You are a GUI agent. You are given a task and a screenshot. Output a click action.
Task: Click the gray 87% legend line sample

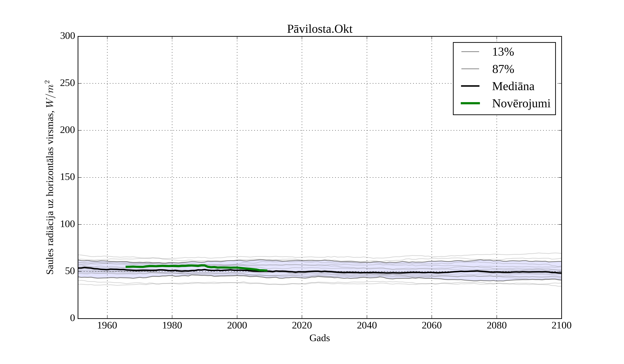tap(470, 69)
